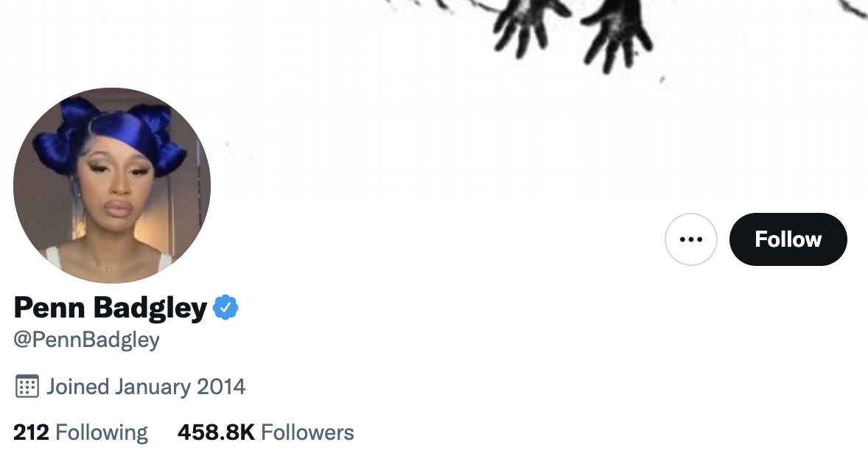Click the @PennBadgley handle text
The height and width of the screenshot is (456, 868).
pyautogui.click(x=87, y=340)
